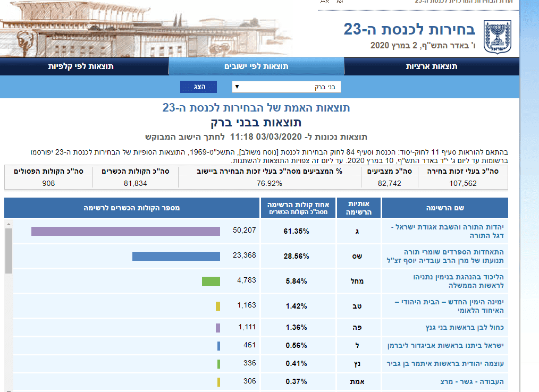Click the purple bar for 1,111 votes
The height and width of the screenshot is (392, 539).
point(218,328)
